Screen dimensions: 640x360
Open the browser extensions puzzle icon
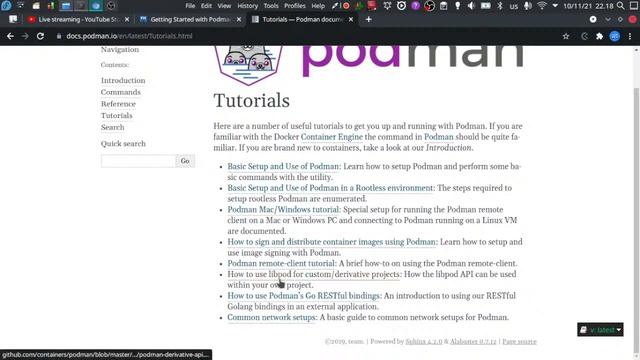tap(599, 36)
